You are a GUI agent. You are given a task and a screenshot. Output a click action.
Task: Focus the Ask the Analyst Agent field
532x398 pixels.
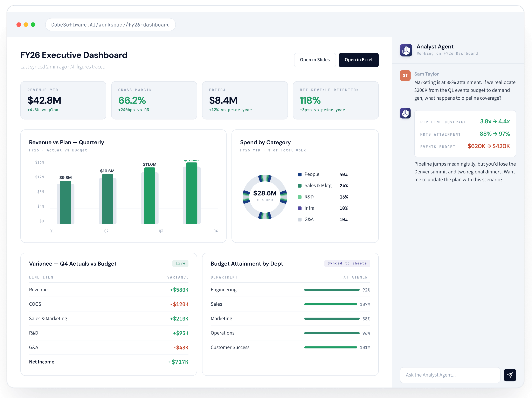pos(450,375)
